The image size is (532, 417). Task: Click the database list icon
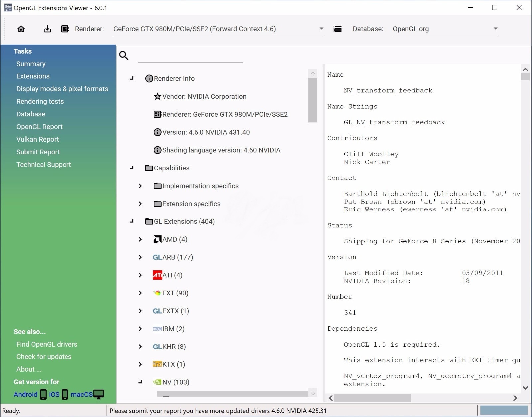coord(337,29)
